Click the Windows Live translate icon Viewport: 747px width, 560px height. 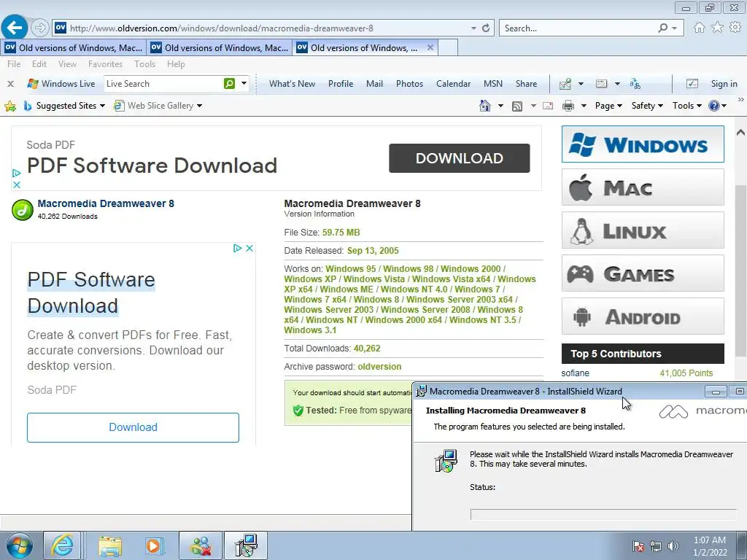635,84
